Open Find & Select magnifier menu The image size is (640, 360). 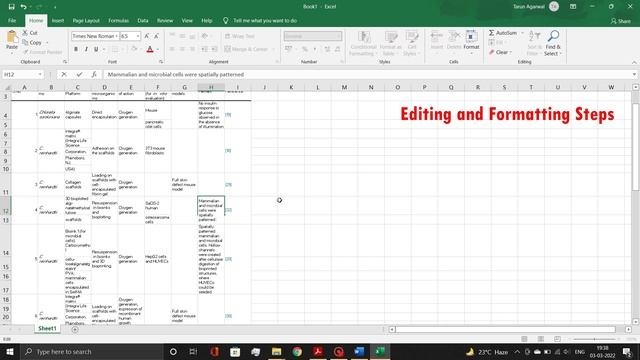coord(553,43)
